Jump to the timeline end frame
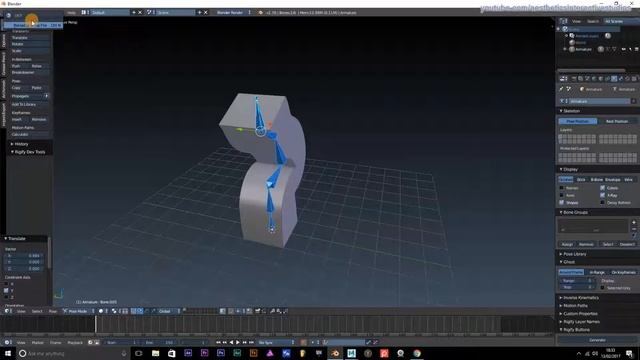 [x=251, y=342]
